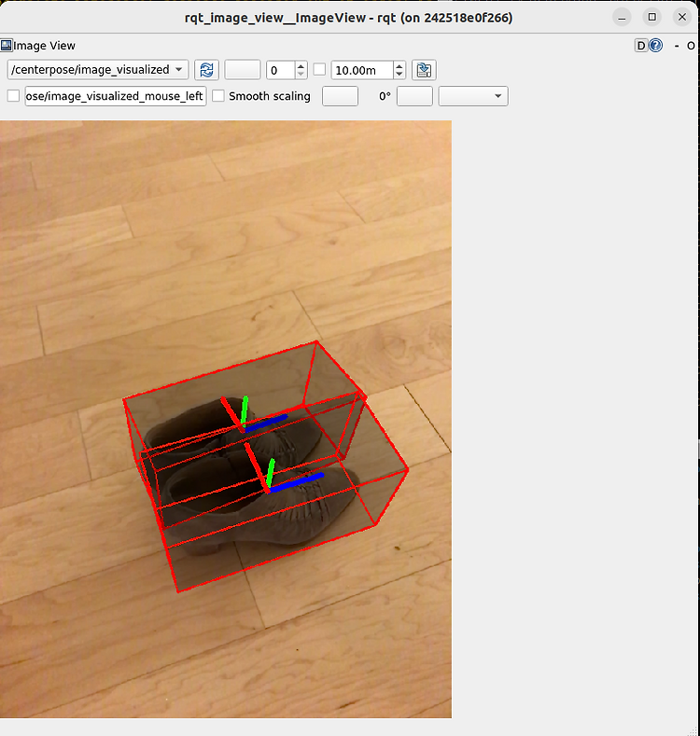Open the /centerpose/image_visualized topic dropdown
The image size is (700, 736).
[x=98, y=70]
